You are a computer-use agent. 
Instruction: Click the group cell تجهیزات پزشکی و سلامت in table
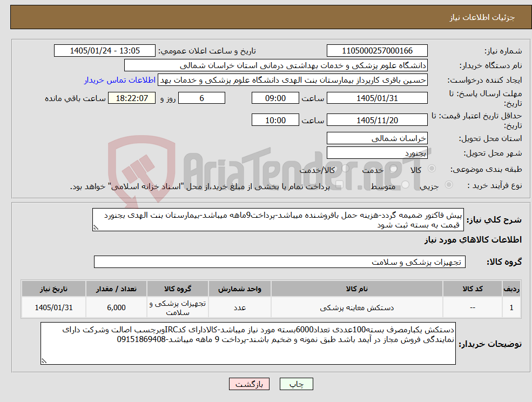click(178, 307)
